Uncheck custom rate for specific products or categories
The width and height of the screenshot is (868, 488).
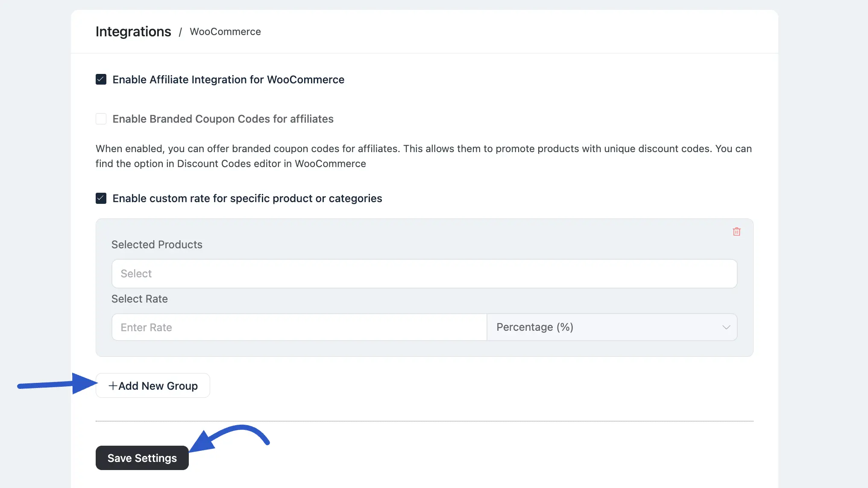[x=101, y=198]
